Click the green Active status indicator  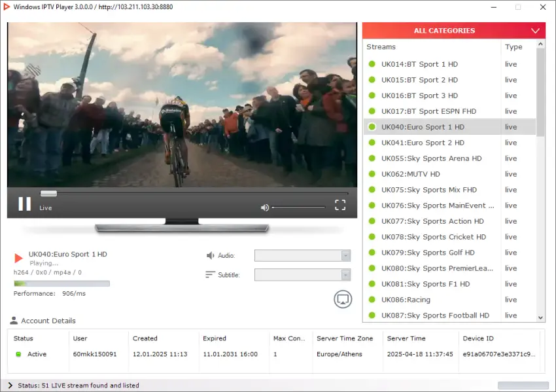click(18, 354)
